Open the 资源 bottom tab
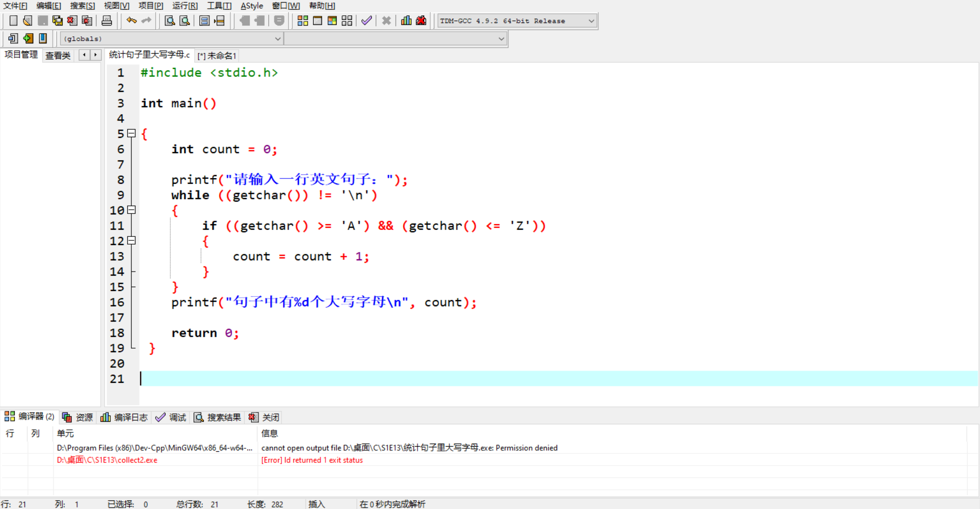This screenshot has width=980, height=509. click(78, 417)
